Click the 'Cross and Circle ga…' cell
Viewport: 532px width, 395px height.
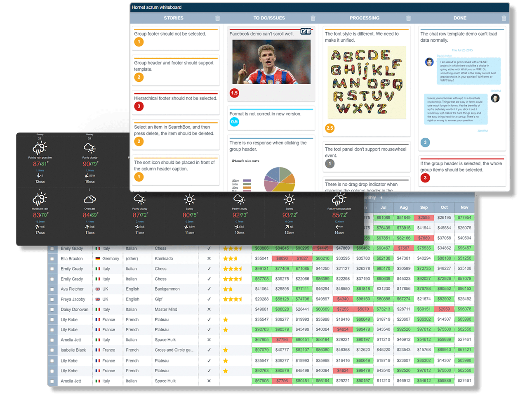point(174,350)
